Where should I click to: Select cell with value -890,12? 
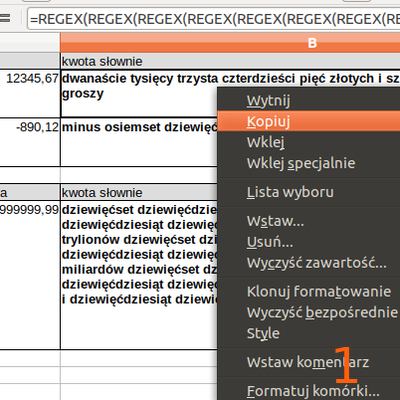pyautogui.click(x=30, y=142)
